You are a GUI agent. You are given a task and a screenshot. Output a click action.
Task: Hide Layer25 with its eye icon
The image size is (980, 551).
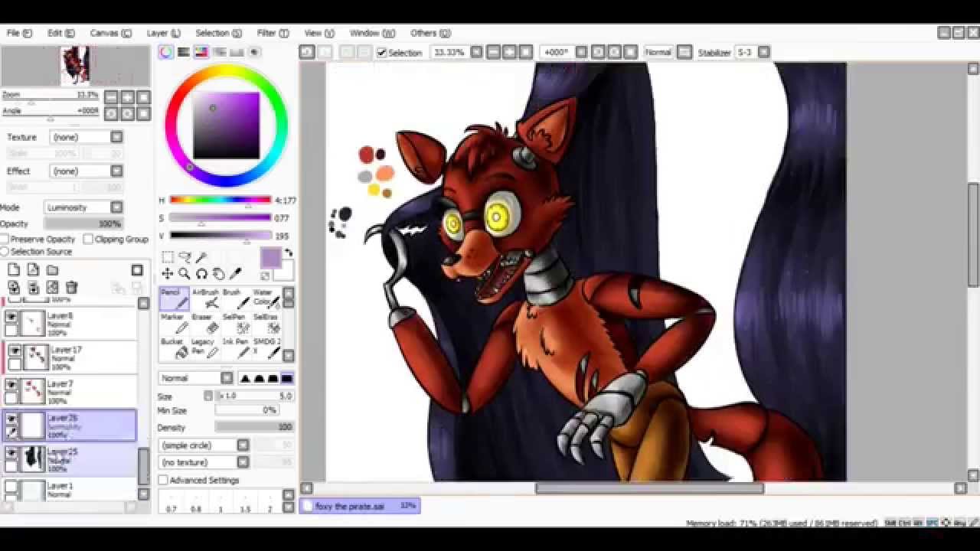(x=11, y=453)
